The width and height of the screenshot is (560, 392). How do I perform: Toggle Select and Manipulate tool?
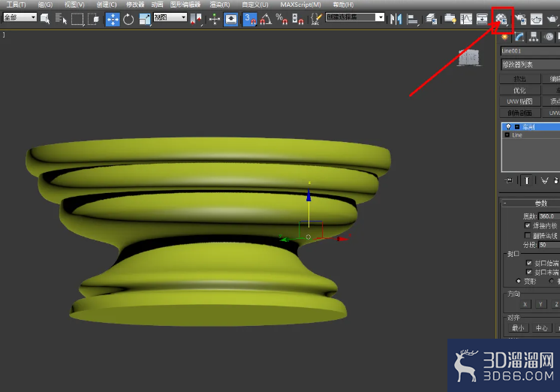(214, 19)
